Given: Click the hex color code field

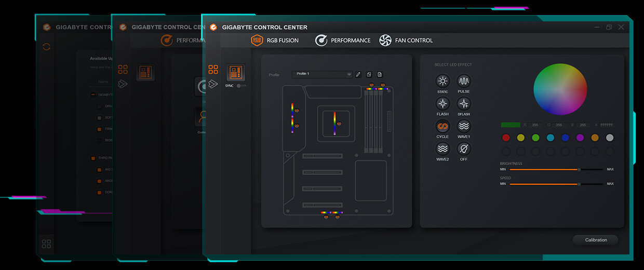Looking at the screenshot, I should click(607, 125).
